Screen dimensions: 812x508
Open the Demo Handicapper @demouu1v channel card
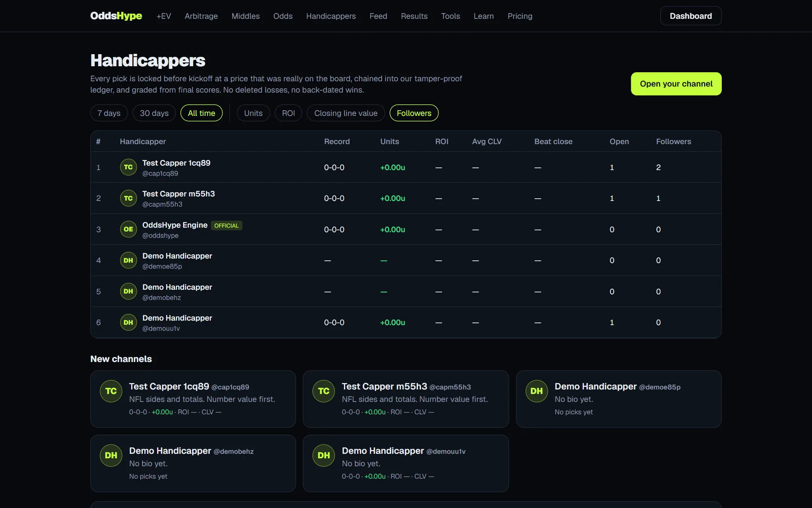coord(406,463)
